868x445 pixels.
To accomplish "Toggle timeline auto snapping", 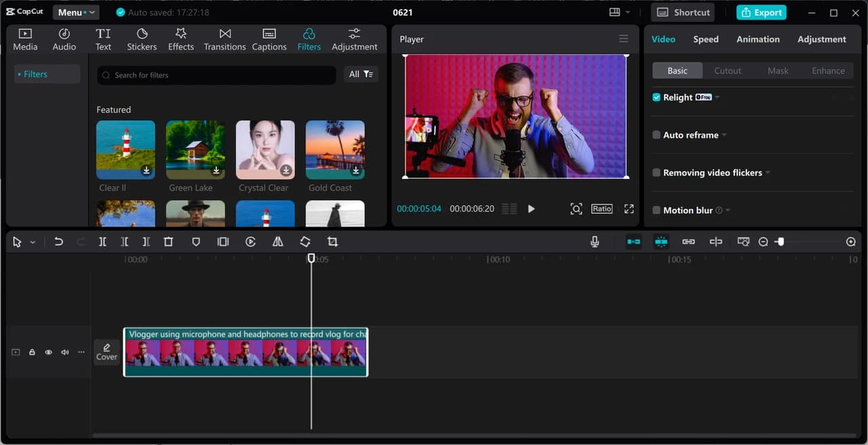I will tap(661, 241).
